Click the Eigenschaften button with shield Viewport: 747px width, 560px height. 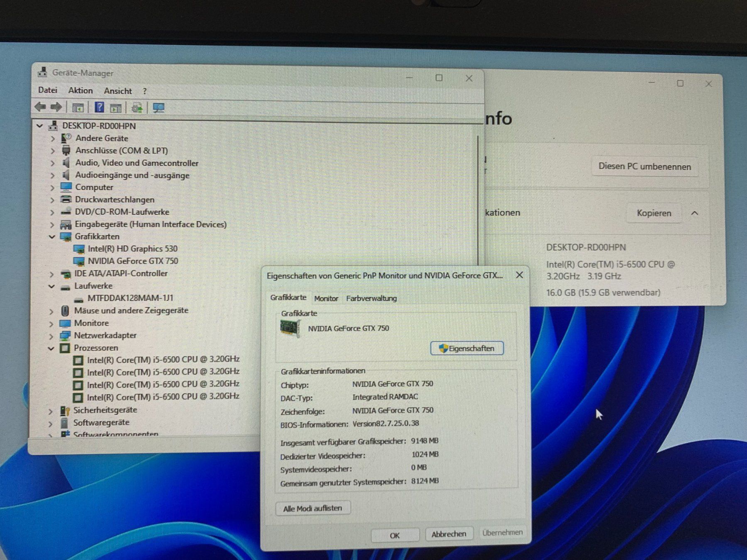(467, 348)
